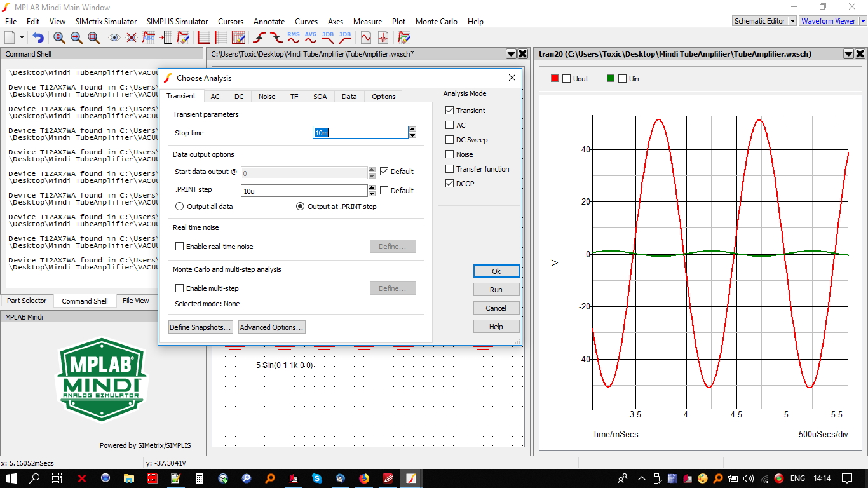Viewport: 868px width, 488px height.
Task: Open the Measure menu
Action: [367, 21]
